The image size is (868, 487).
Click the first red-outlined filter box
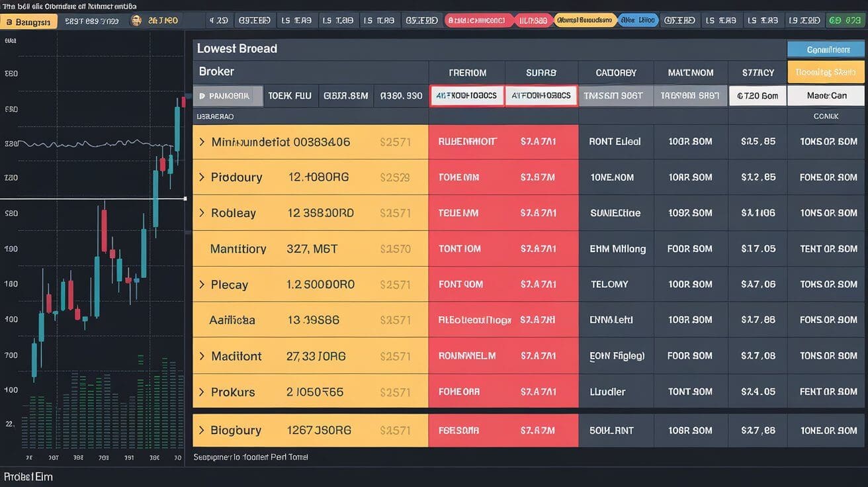pos(467,95)
